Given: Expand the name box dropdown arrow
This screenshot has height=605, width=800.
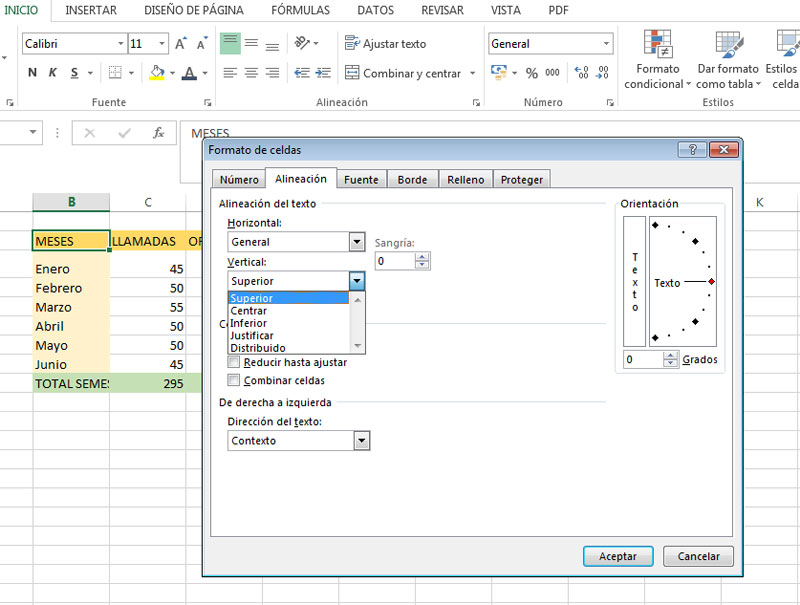Looking at the screenshot, I should click(33, 133).
